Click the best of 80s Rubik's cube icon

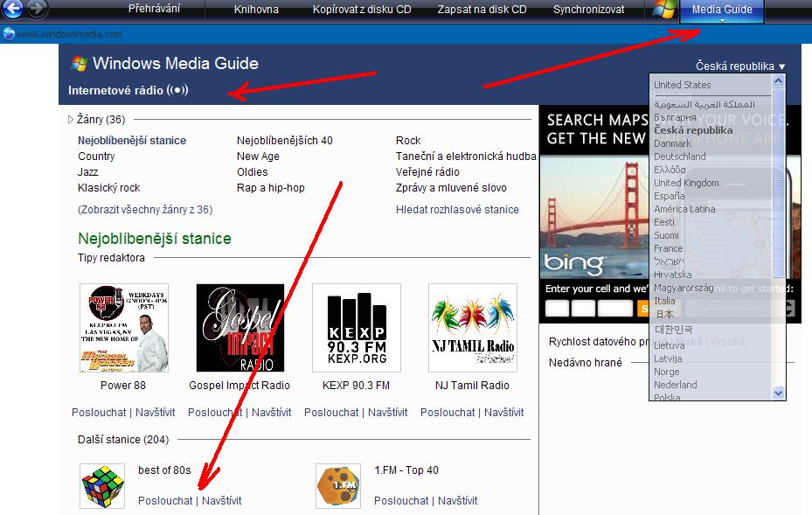click(x=102, y=486)
